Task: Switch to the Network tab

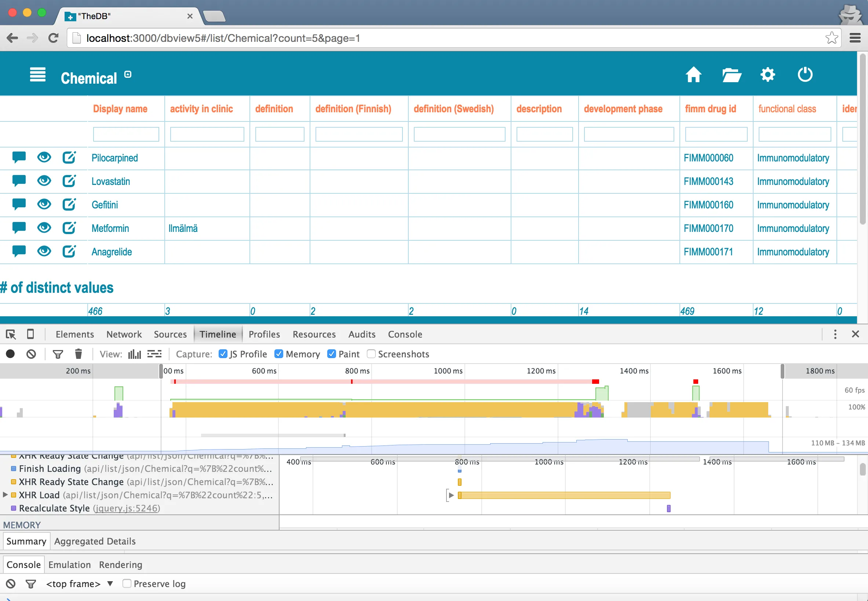Action: point(124,334)
